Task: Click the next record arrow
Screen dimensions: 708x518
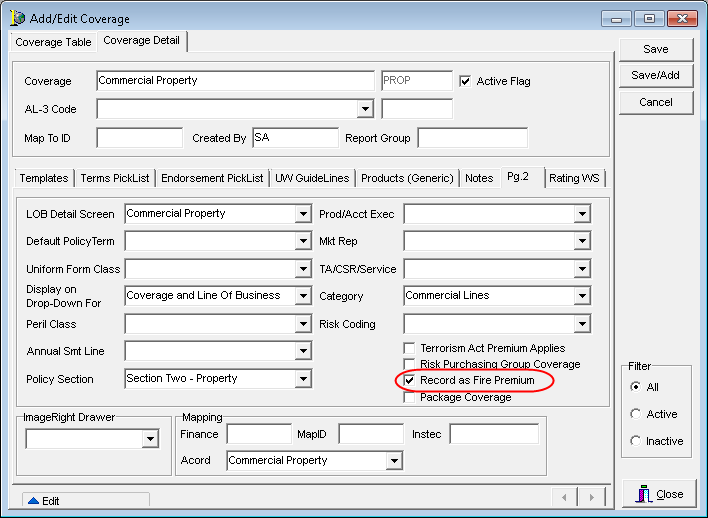Action: click(x=592, y=498)
